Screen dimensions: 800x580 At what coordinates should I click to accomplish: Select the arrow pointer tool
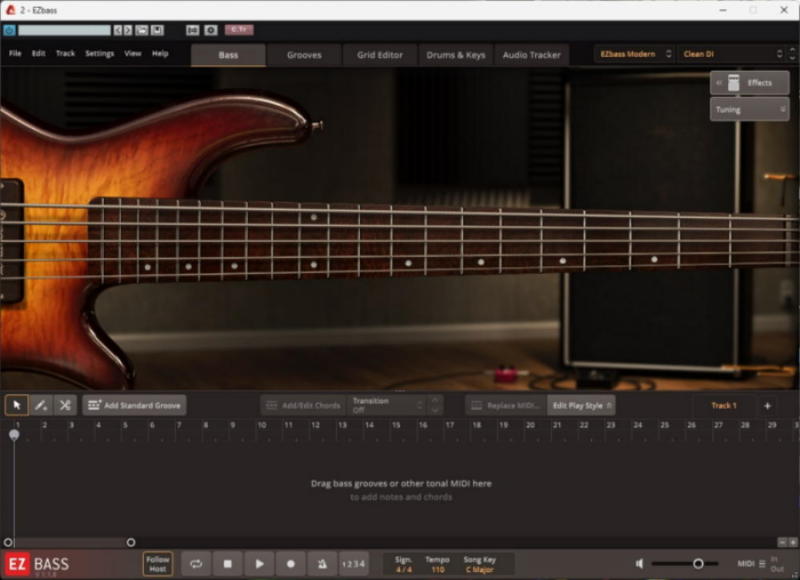pyautogui.click(x=16, y=405)
